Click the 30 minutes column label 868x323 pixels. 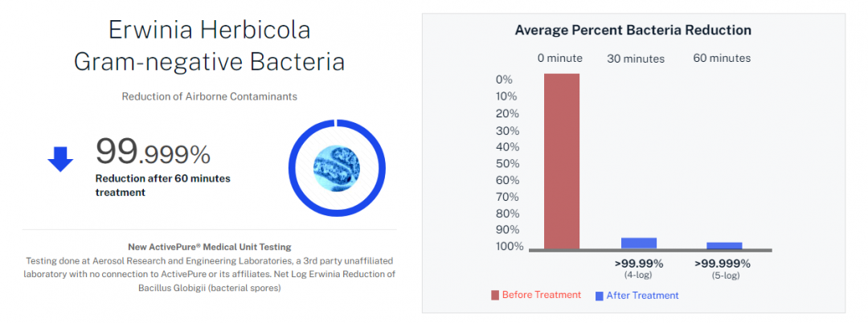[x=636, y=59]
